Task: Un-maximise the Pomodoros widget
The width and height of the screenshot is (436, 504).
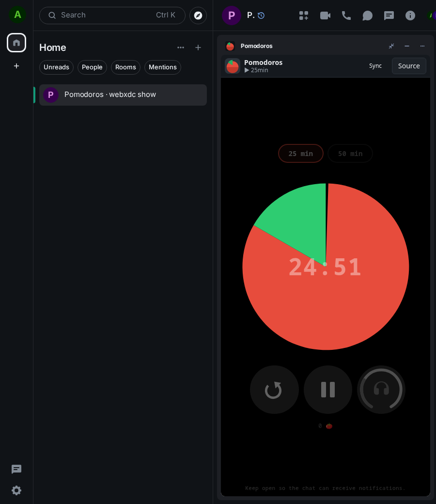Action: coord(391,46)
